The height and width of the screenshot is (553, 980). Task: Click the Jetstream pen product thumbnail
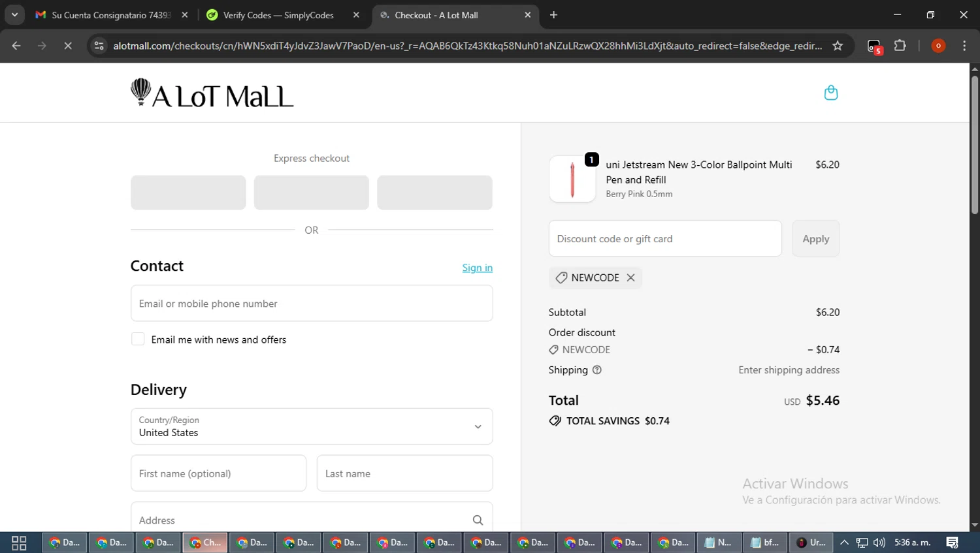[572, 179]
